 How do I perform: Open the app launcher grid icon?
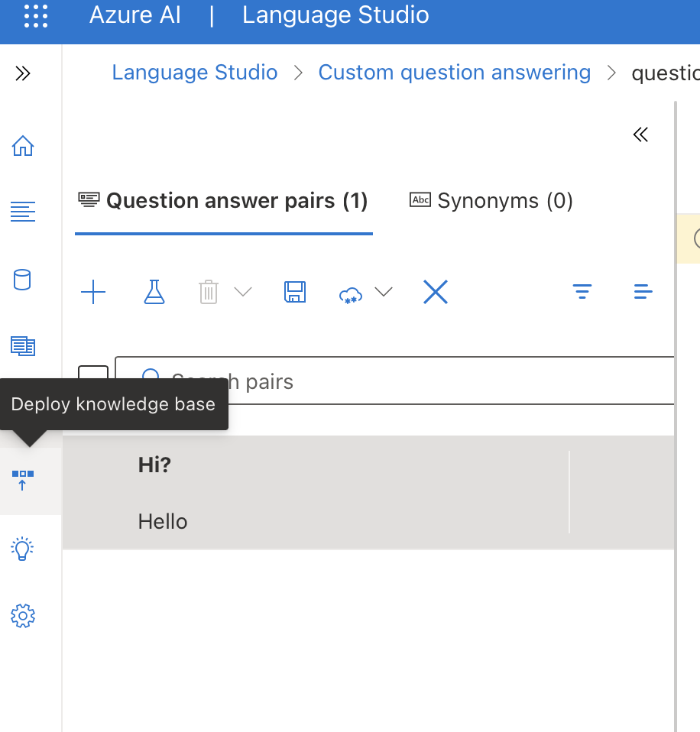coord(35,15)
